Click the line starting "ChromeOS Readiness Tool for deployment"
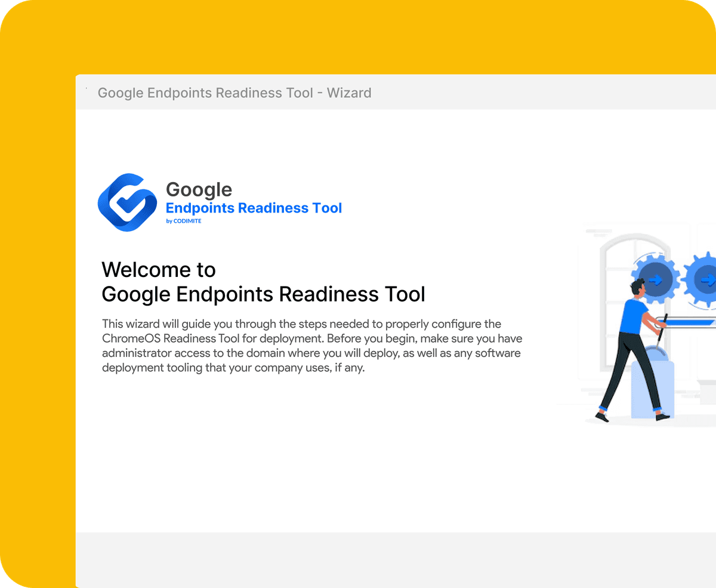 (x=312, y=338)
